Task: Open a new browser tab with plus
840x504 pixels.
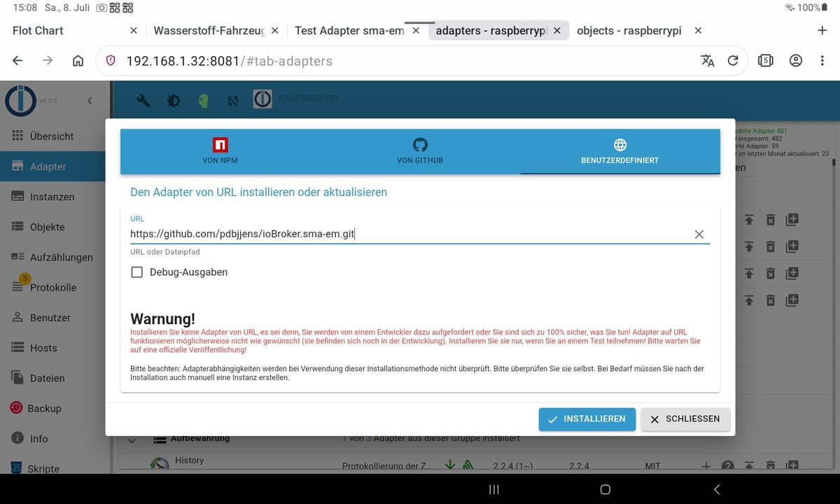Action: (x=822, y=31)
